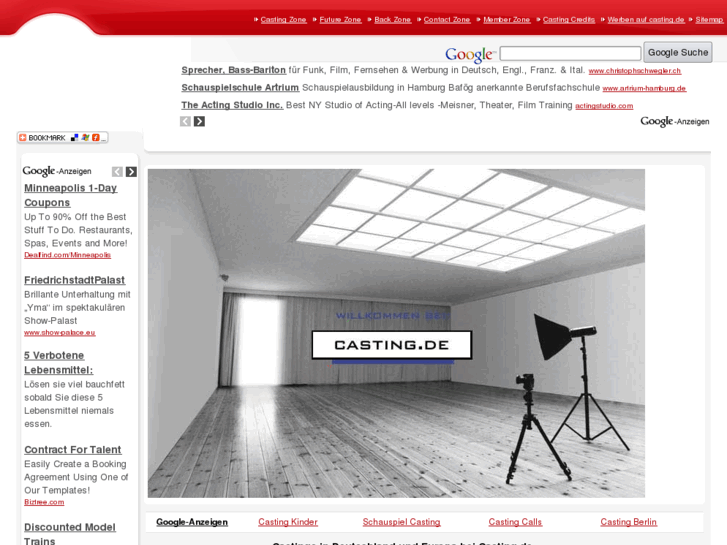Click the Bookmark share button
This screenshot has height=545, width=727.
pos(63,138)
